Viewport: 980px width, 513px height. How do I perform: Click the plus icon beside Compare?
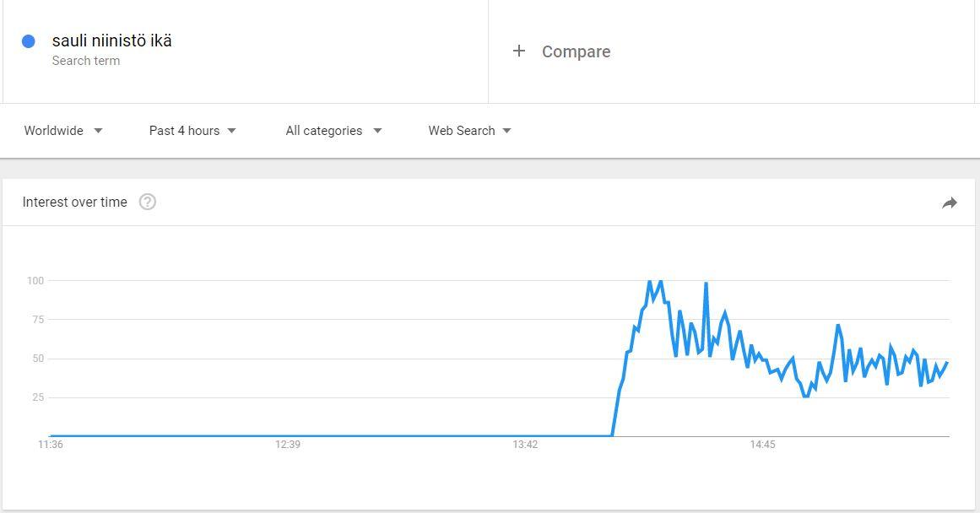519,51
